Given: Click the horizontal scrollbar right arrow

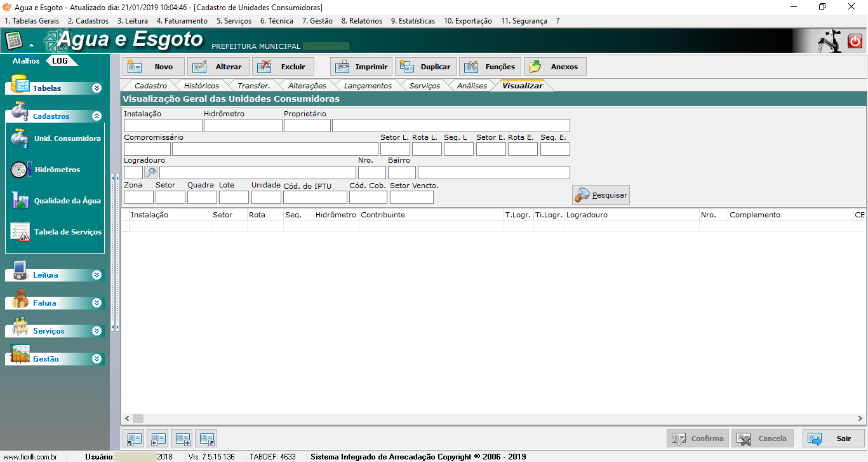Looking at the screenshot, I should pos(860,418).
